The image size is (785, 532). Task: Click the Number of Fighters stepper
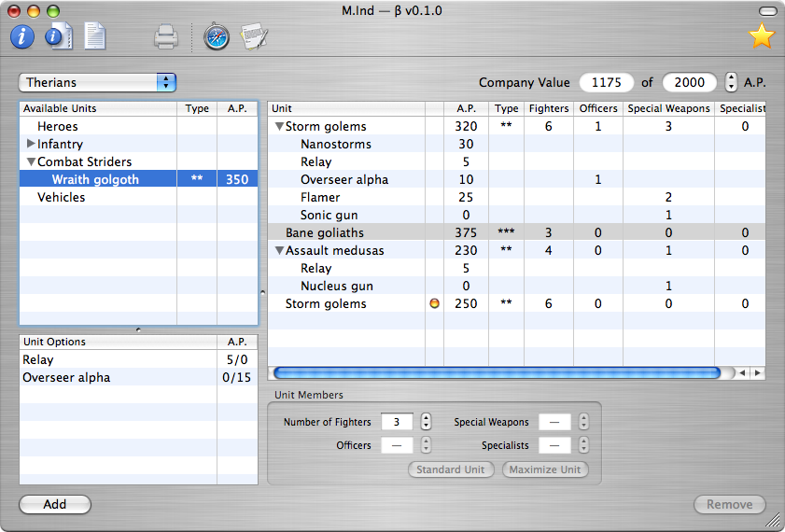[x=426, y=422]
